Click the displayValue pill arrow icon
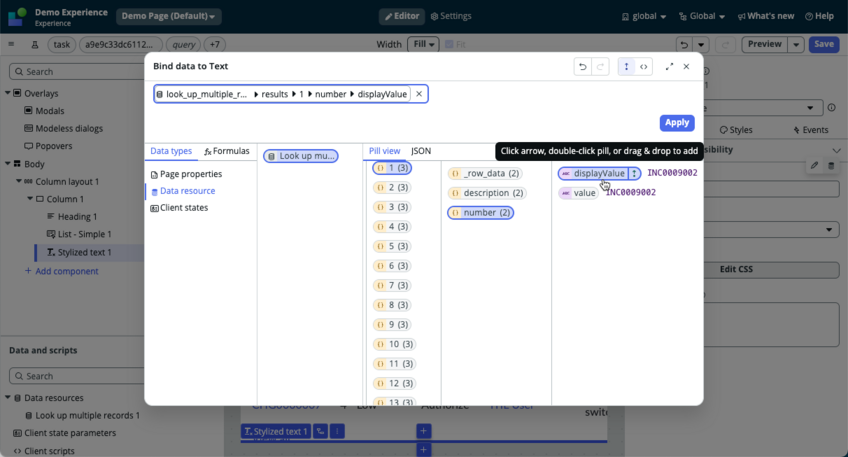 [634, 174]
